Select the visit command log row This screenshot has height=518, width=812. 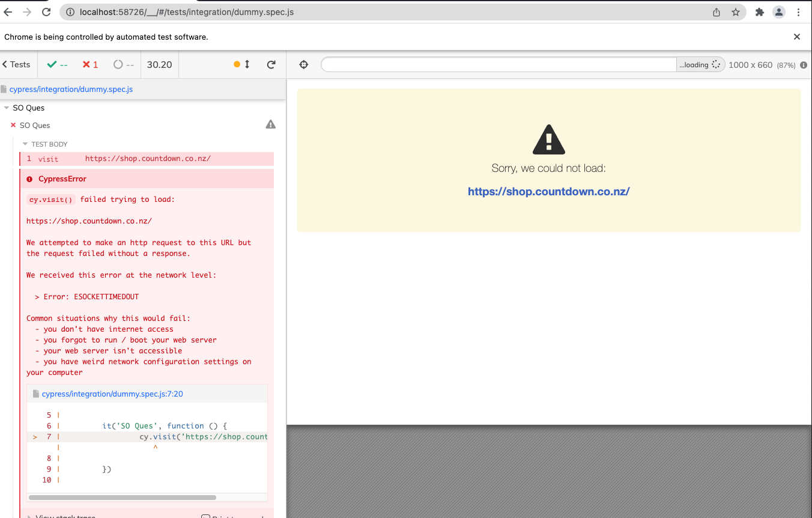[x=147, y=159]
